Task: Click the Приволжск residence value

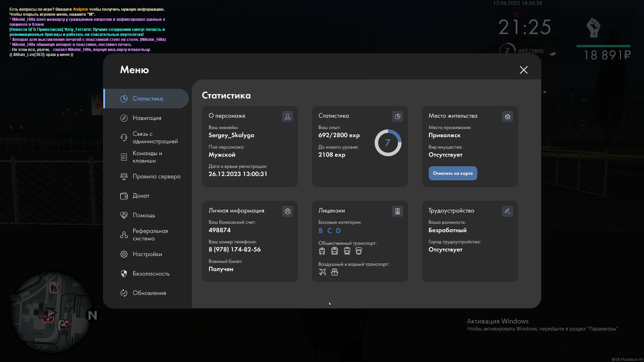Action: [444, 135]
